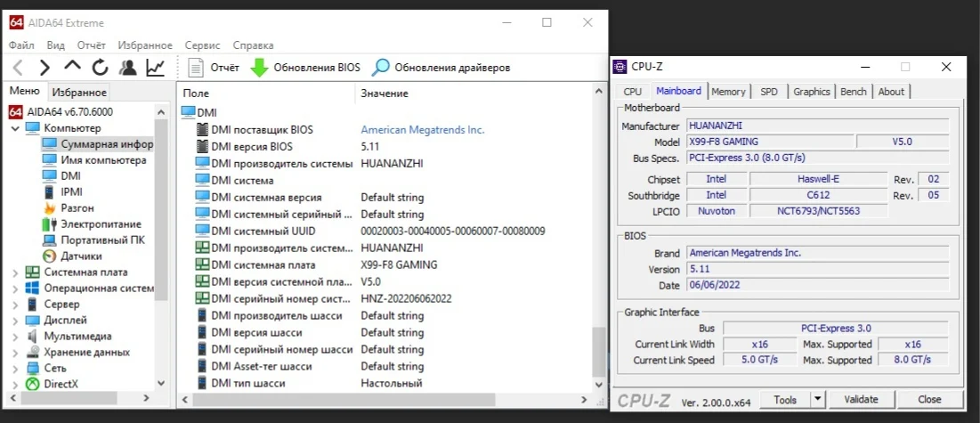Click the Close button in CPU-Z
Screen dimensions: 980x423
(x=929, y=399)
